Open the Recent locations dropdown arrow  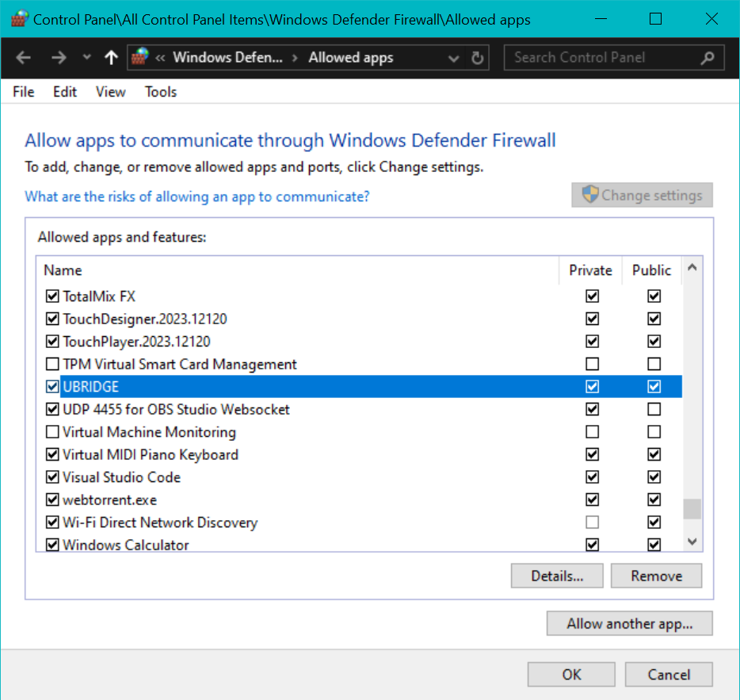click(87, 58)
